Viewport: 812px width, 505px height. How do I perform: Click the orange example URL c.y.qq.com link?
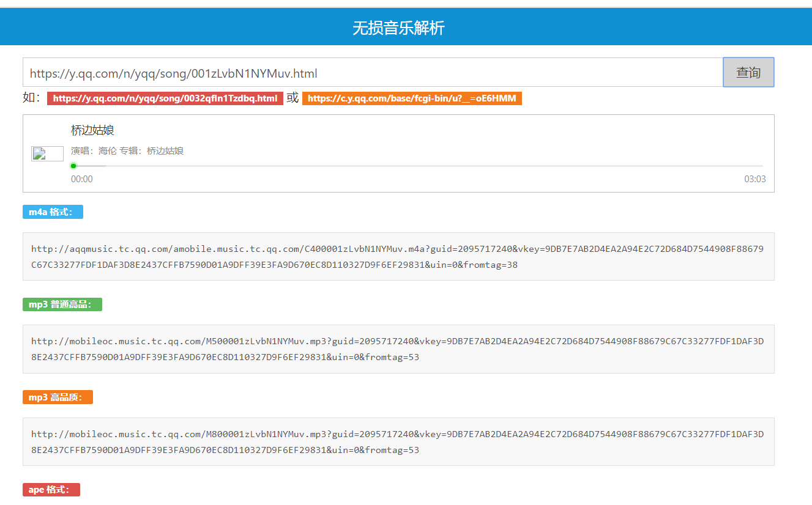(412, 98)
